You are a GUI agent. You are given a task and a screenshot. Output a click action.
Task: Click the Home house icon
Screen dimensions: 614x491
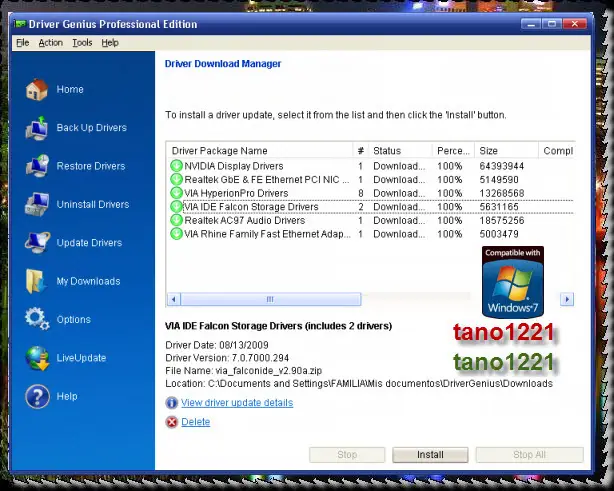[x=37, y=89]
